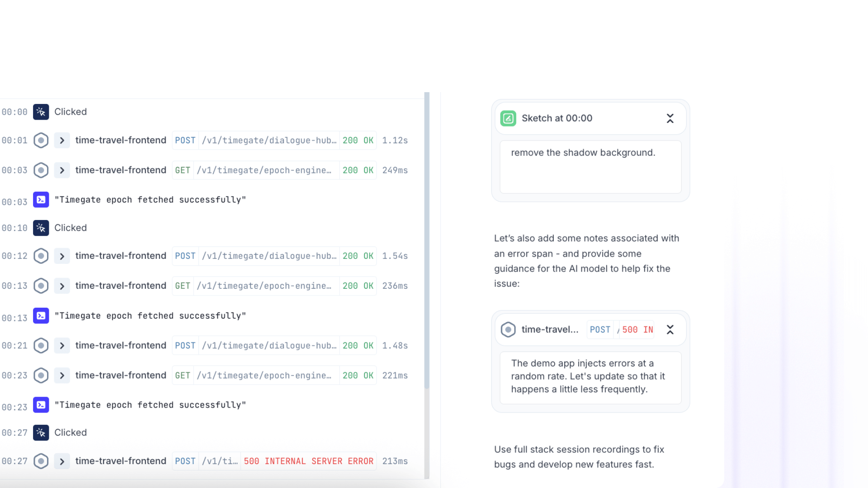Viewport: 868px width, 488px height.
Task: Click the green sketch icon in the Sketch header
Action: pos(508,118)
